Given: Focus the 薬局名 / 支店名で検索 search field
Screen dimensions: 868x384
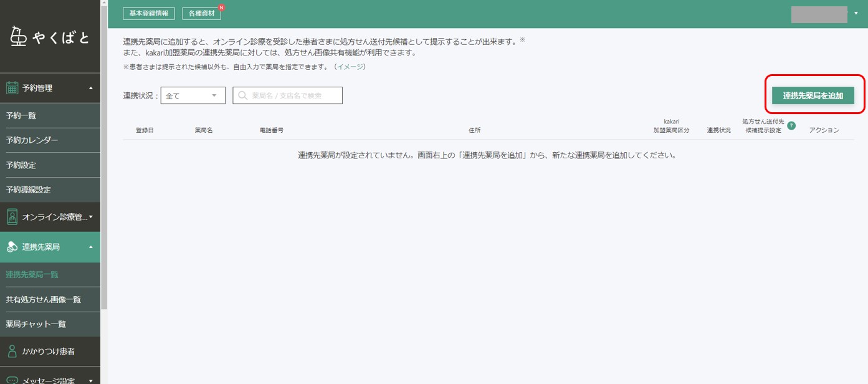Looking at the screenshot, I should (x=287, y=95).
